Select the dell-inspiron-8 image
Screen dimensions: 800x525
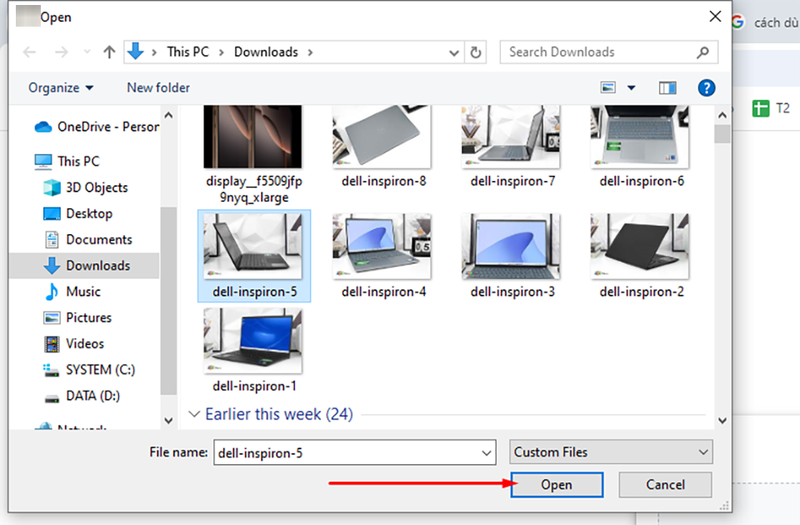tap(382, 138)
